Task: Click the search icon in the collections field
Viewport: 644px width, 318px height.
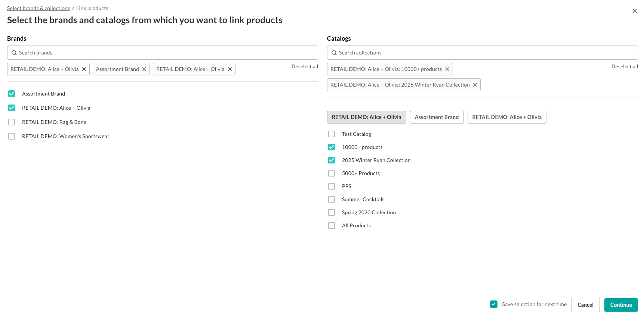Action: 334,53
